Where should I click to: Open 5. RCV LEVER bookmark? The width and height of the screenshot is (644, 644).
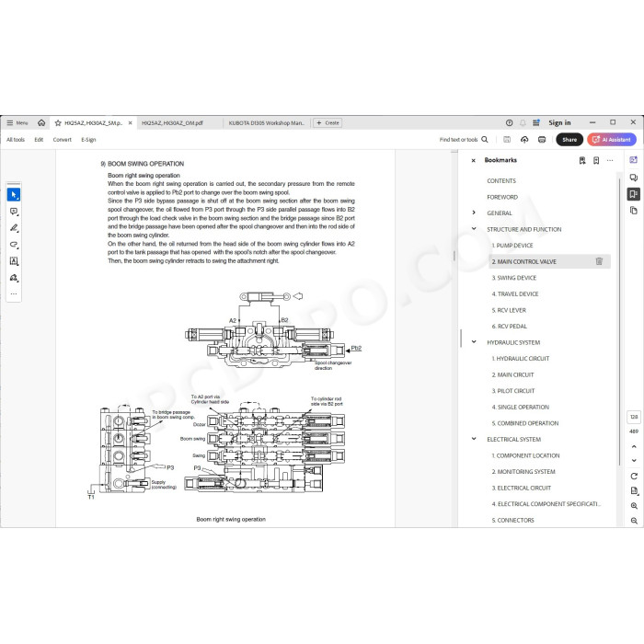pyautogui.click(x=509, y=310)
